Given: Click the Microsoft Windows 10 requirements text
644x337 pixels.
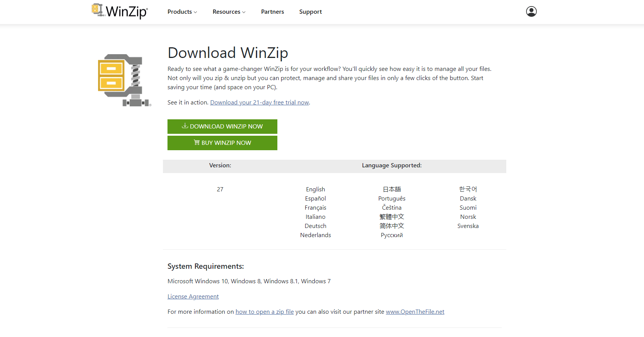Looking at the screenshot, I should pyautogui.click(x=249, y=281).
